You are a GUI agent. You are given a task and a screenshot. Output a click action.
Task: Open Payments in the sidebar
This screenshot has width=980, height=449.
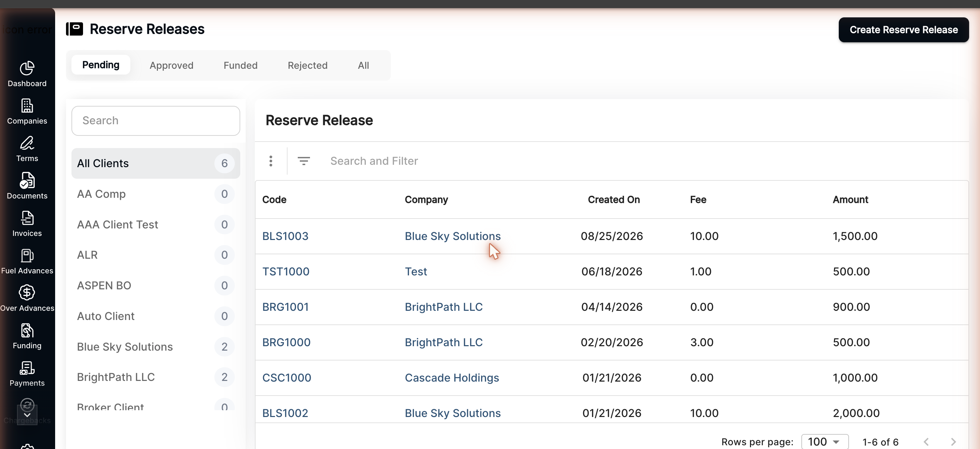tap(27, 368)
